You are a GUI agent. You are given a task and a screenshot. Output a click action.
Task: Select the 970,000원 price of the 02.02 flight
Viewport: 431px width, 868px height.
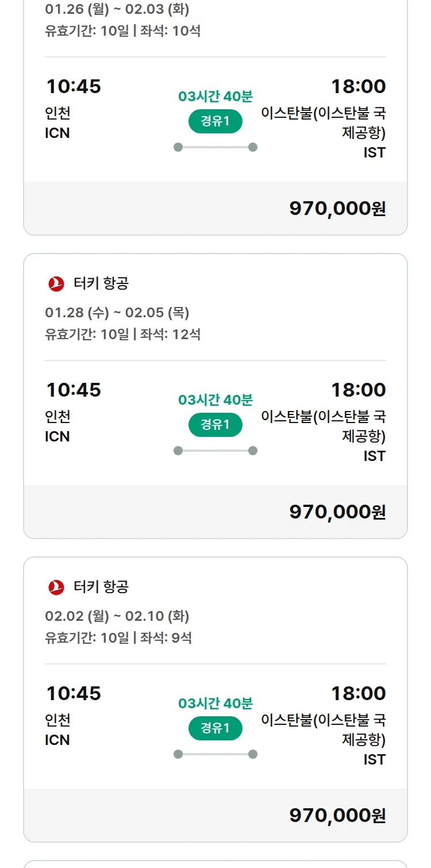(337, 815)
